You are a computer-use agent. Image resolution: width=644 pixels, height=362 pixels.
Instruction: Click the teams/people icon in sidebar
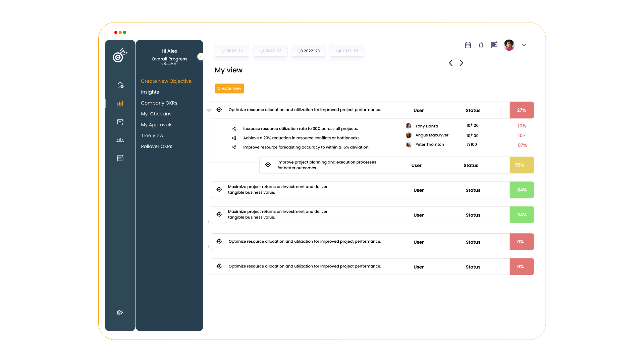120,140
